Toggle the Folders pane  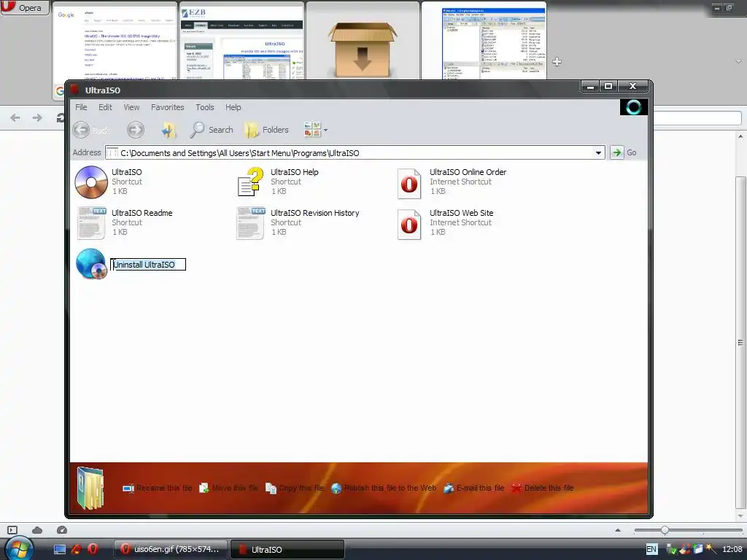click(266, 130)
